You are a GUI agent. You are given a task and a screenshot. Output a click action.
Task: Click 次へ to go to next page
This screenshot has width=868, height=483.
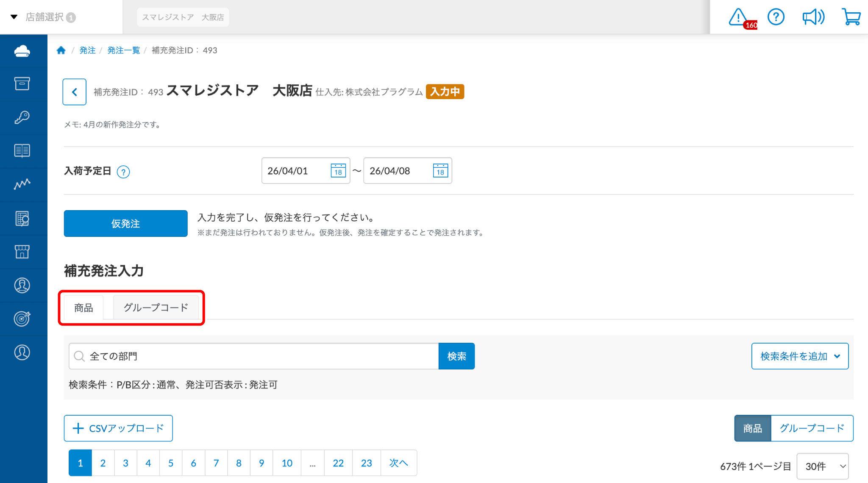point(399,463)
